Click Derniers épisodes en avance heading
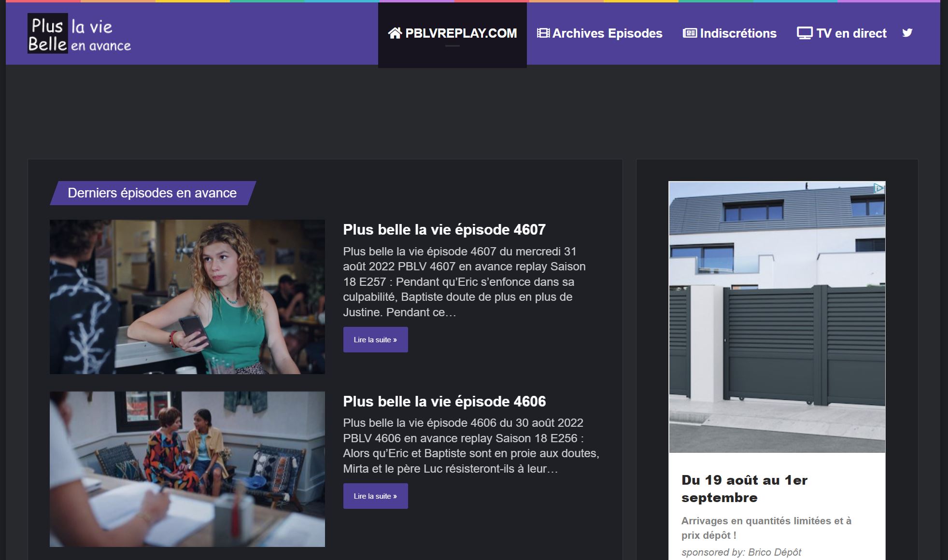 [x=152, y=193]
